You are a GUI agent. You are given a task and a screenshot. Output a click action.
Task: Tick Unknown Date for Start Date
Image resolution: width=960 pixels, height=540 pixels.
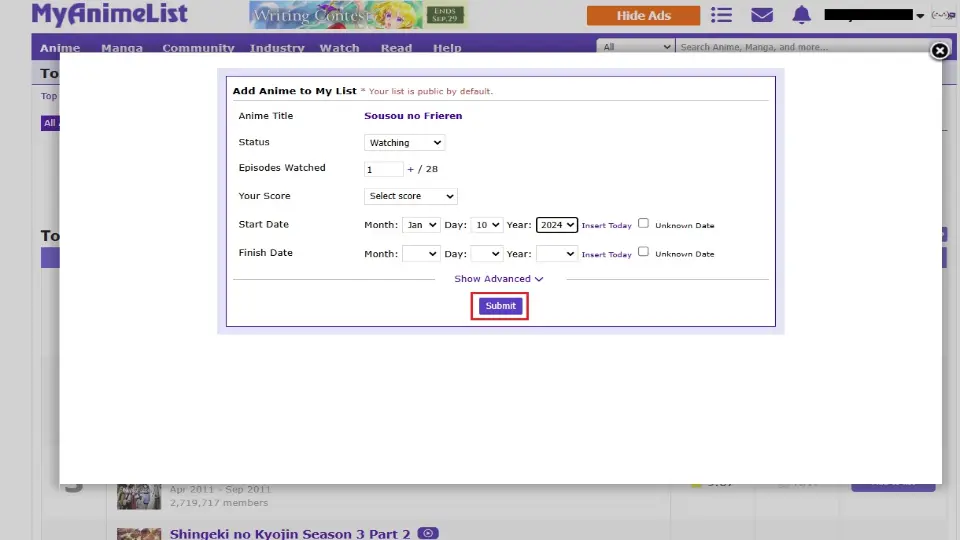(x=643, y=223)
